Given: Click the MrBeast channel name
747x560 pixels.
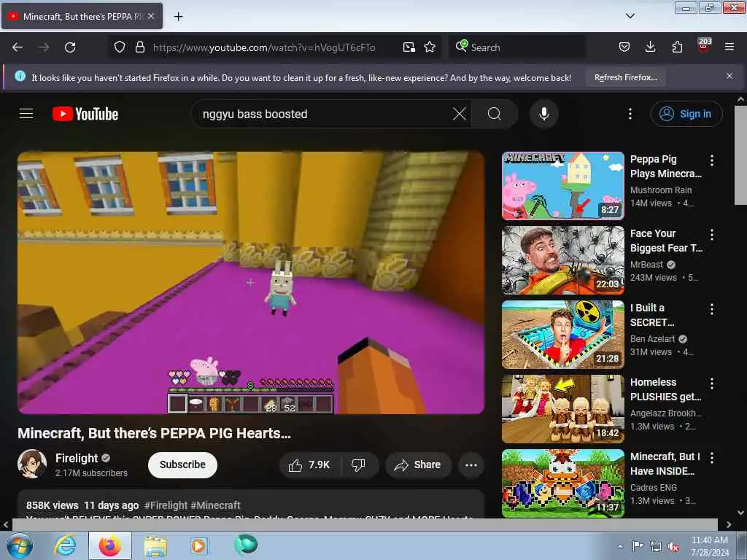Looking at the screenshot, I should click(x=646, y=265).
